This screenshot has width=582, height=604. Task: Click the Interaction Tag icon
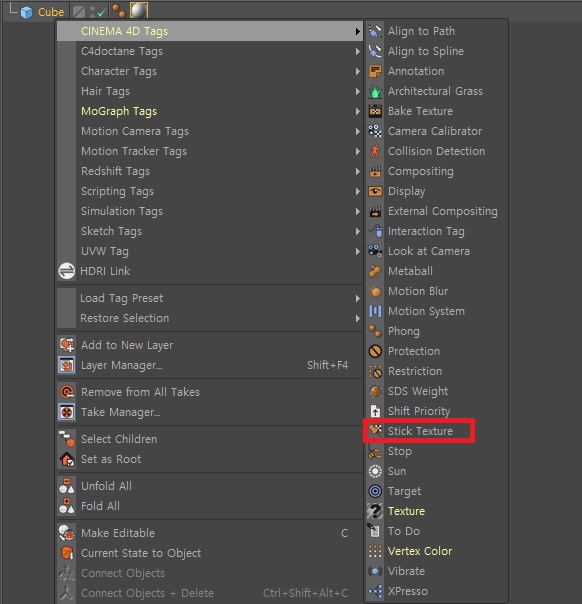(375, 232)
